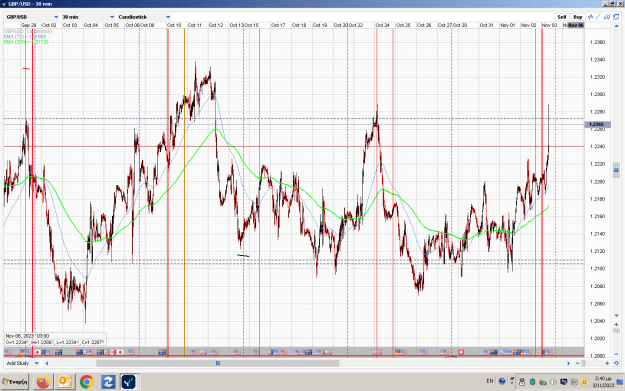Image resolution: width=625 pixels, height=391 pixels.
Task: Click the orange Outlook tray icon
Action: (x=584, y=382)
